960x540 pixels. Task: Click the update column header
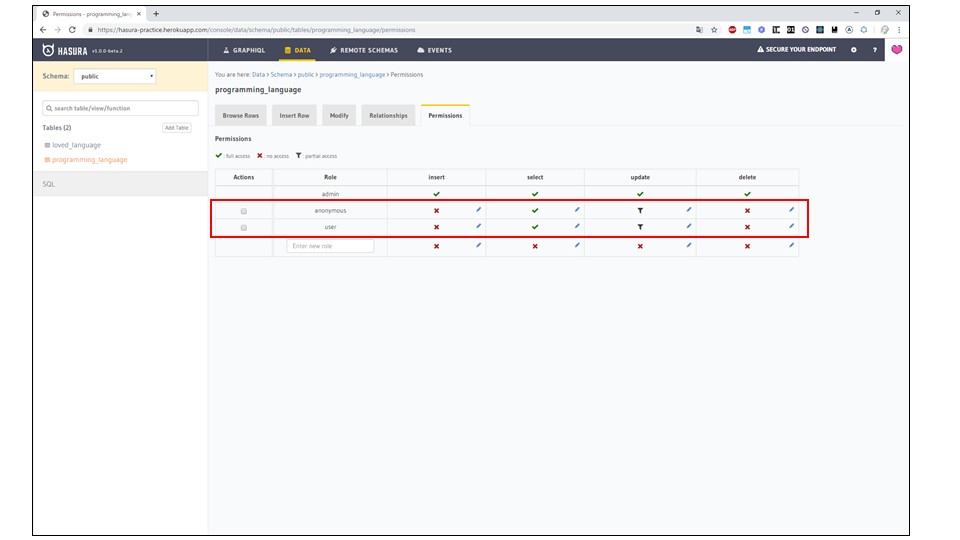[x=640, y=177]
